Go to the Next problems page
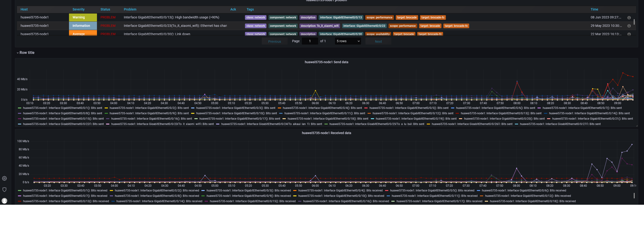This screenshot has height=246, width=644. [x=378, y=41]
